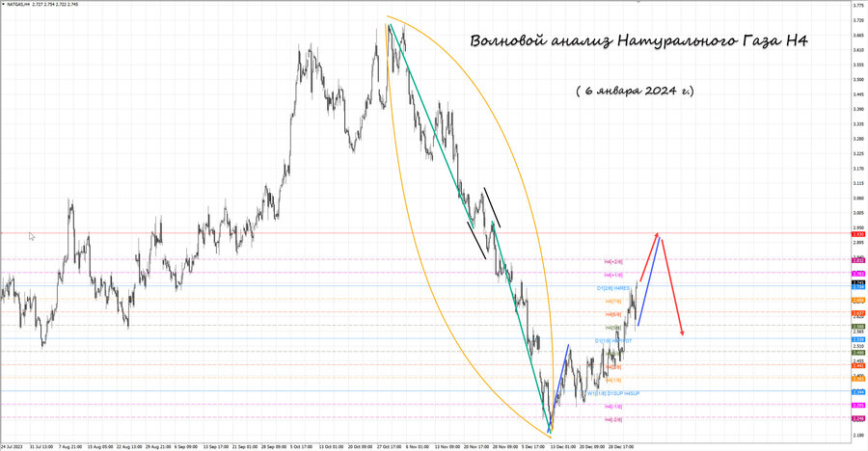Click the chart title 'Волновой анализ Натурального Газа H4'
This screenshot has height=451, width=868.
tap(639, 41)
